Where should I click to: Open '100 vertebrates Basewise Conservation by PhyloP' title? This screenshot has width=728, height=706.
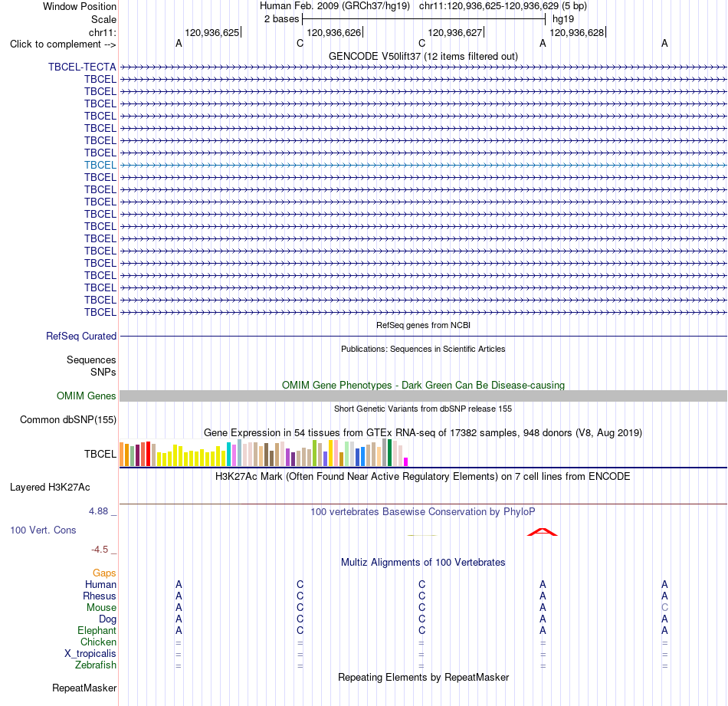423,512
